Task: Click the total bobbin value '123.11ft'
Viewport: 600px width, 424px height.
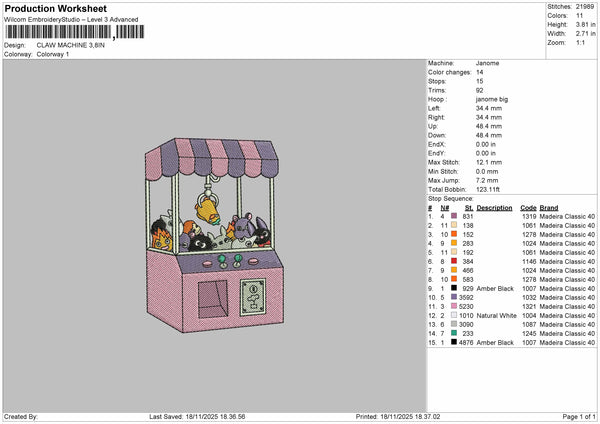Action: pos(488,189)
